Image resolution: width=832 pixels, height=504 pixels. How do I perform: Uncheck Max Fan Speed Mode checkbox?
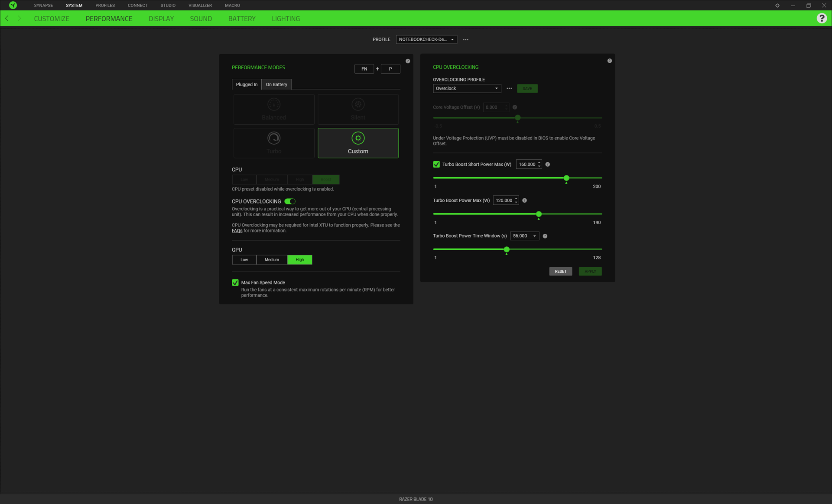click(x=235, y=283)
